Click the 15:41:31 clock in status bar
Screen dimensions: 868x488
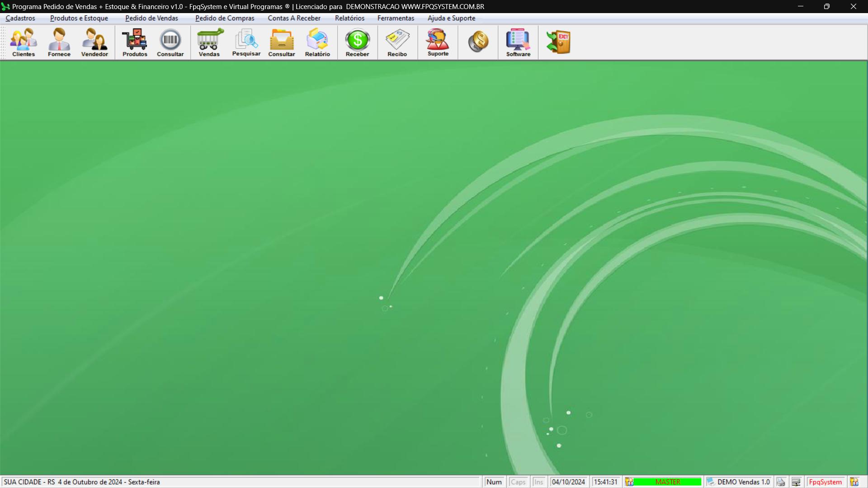coord(605,482)
